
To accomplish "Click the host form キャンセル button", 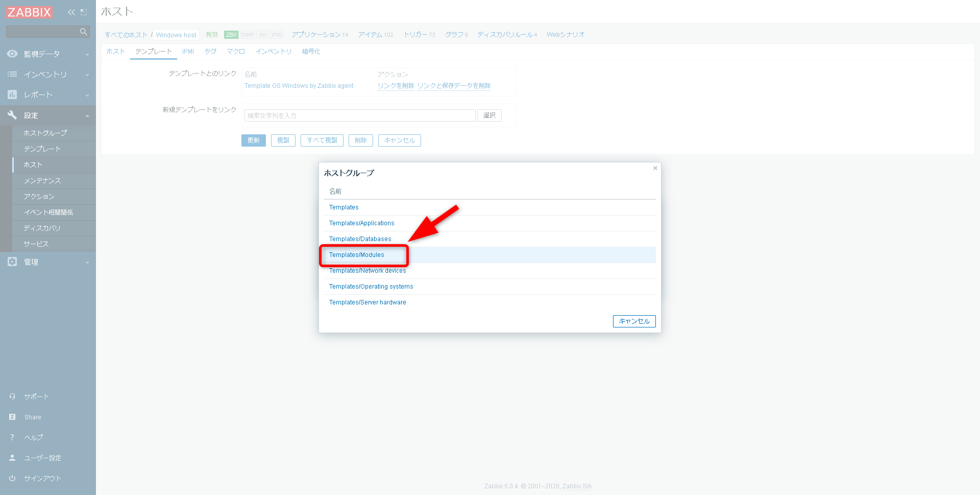I will click(400, 140).
